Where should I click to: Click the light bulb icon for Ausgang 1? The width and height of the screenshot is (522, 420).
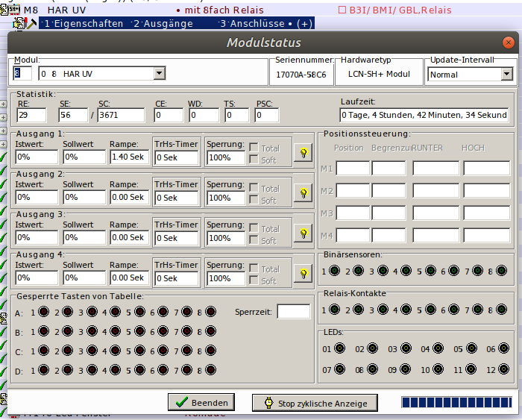(304, 152)
